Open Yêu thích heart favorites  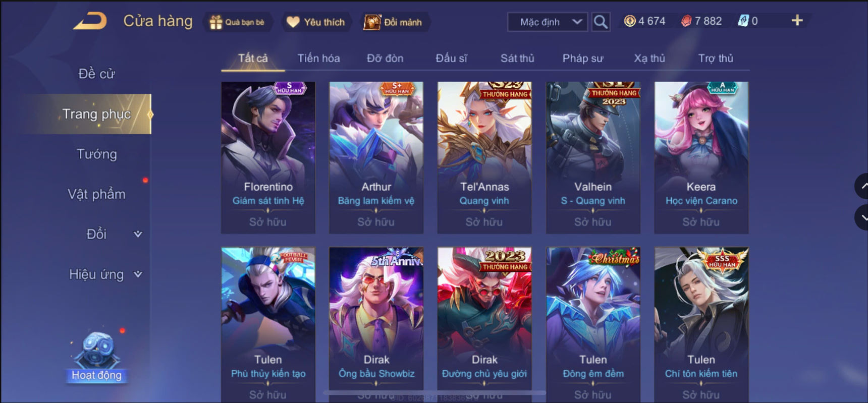click(315, 22)
